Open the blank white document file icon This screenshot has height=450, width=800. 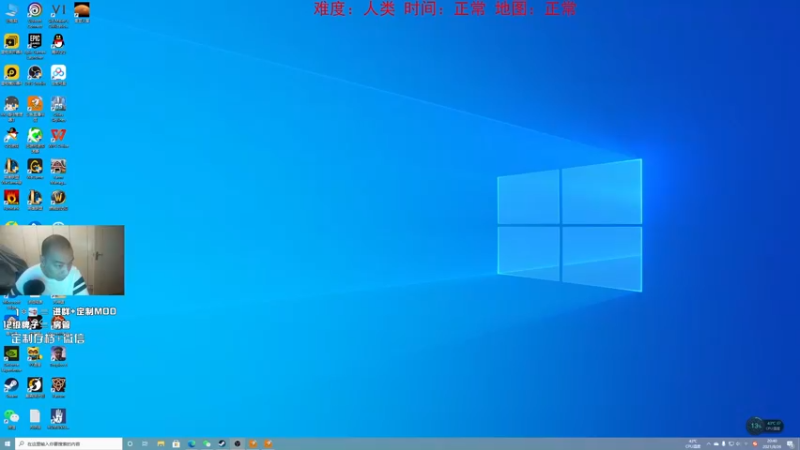coord(35,418)
